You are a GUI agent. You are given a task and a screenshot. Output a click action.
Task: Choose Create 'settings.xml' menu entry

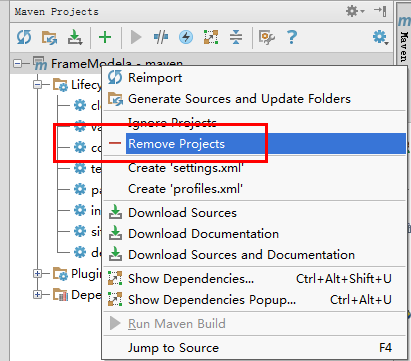pyautogui.click(x=255, y=168)
